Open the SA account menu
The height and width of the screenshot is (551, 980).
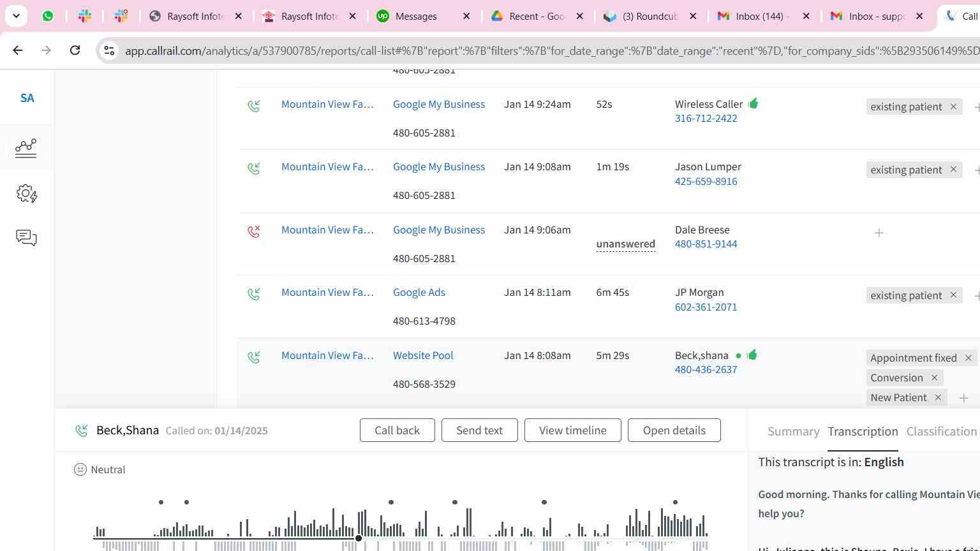pos(27,98)
